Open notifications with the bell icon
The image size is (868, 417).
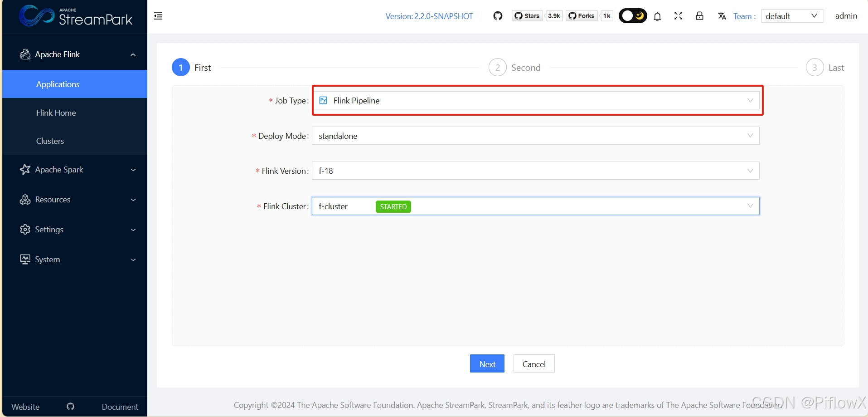[x=657, y=16]
